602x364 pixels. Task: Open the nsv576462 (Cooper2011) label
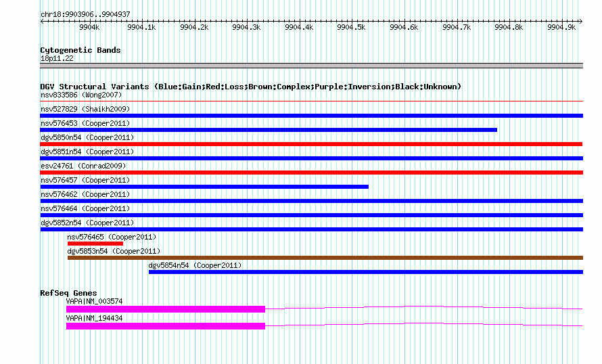tap(85, 194)
